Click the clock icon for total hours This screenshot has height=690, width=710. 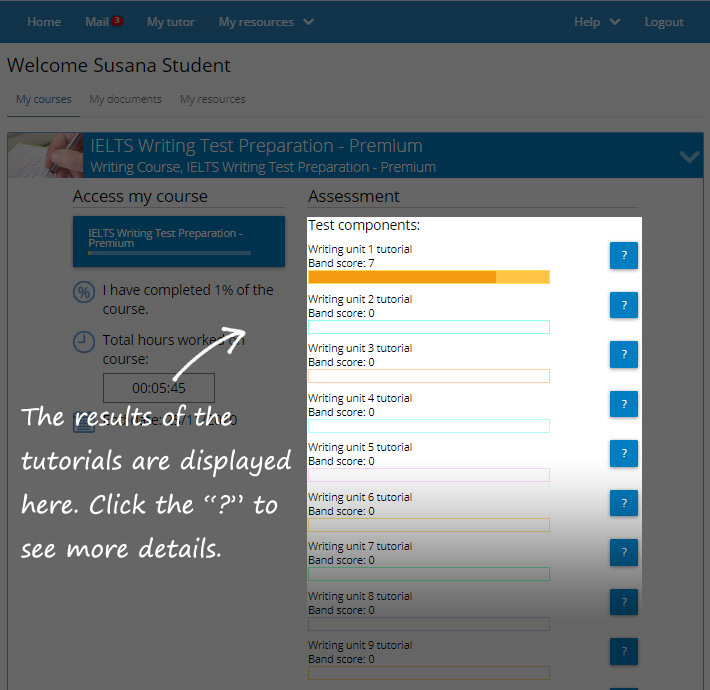84,342
